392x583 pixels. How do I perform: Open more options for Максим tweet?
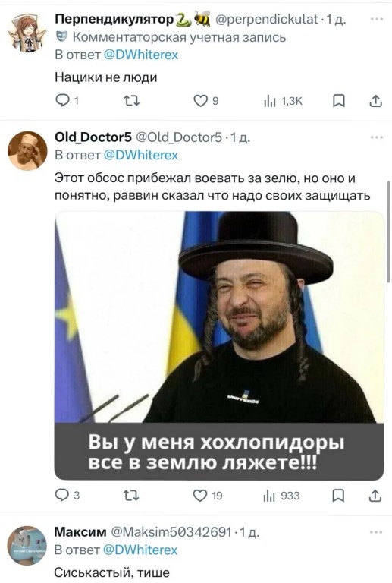click(375, 532)
